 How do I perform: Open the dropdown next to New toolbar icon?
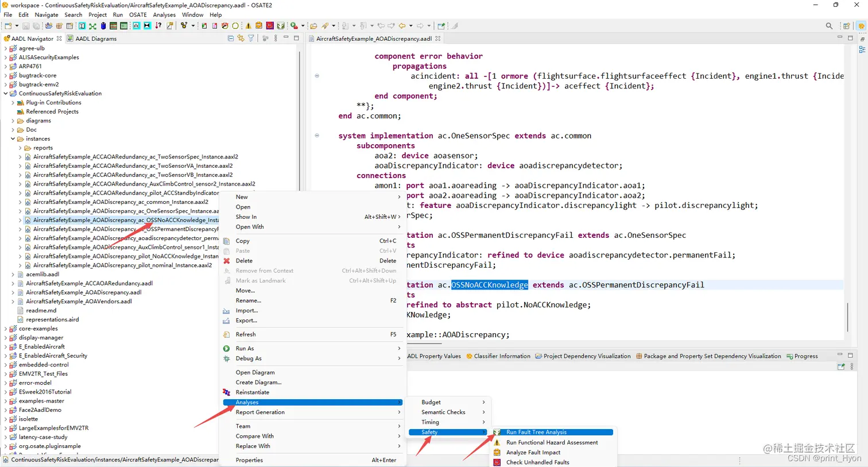[16, 26]
